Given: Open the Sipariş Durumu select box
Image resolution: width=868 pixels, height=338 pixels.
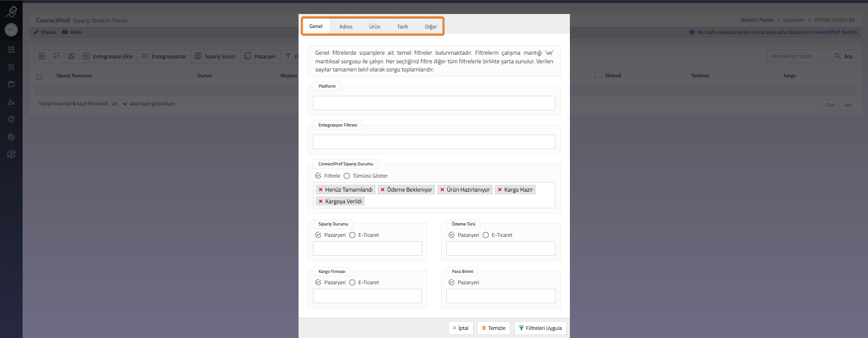Looking at the screenshot, I should tap(367, 249).
